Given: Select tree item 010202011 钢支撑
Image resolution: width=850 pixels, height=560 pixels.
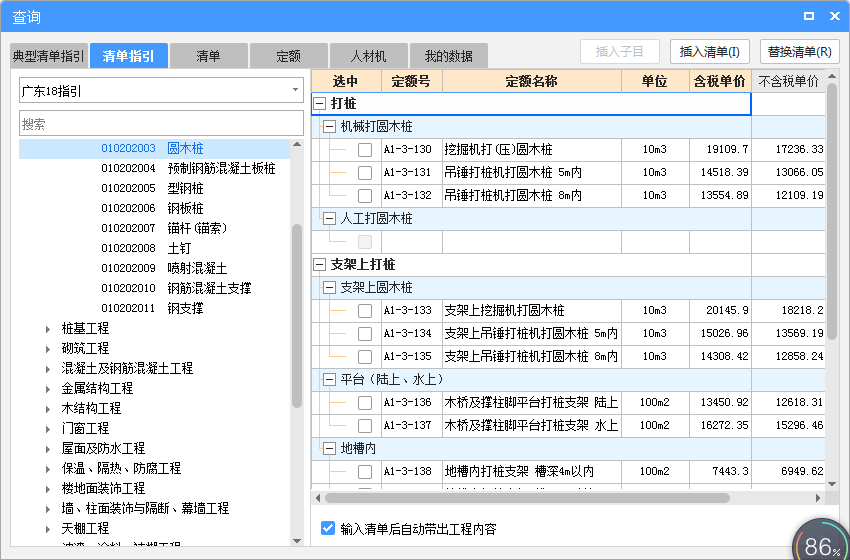Looking at the screenshot, I should 152,308.
